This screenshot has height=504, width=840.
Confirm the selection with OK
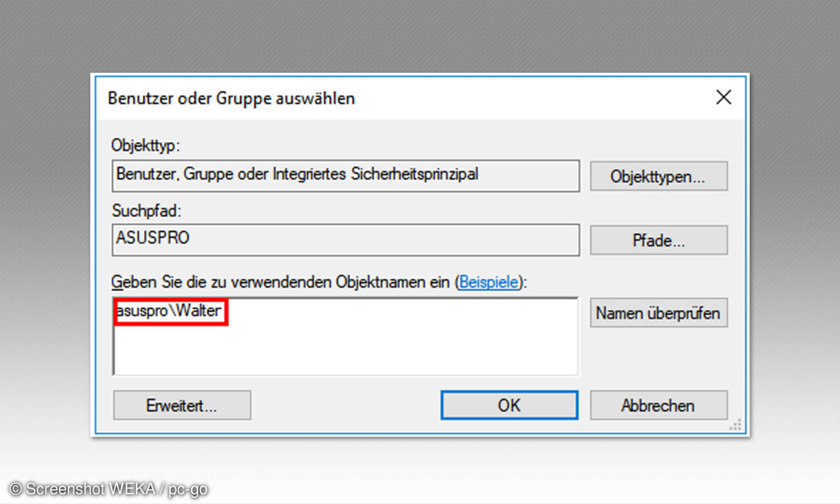509,405
